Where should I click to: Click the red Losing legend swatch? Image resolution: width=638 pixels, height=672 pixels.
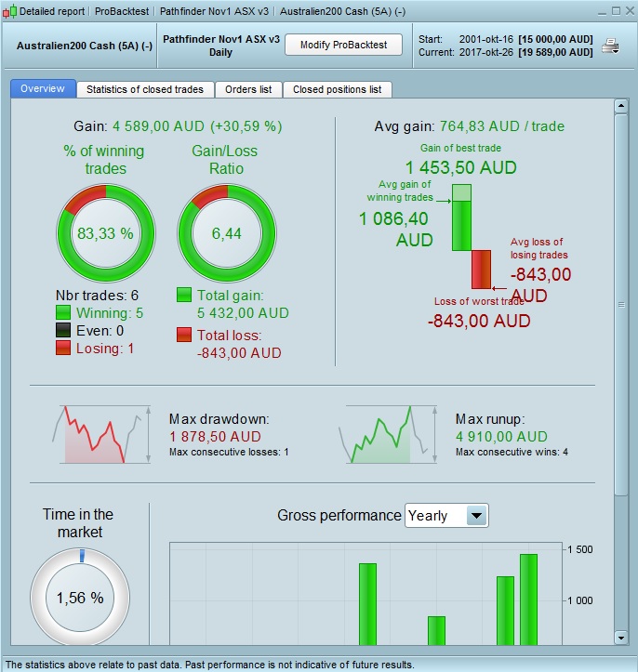click(x=63, y=348)
